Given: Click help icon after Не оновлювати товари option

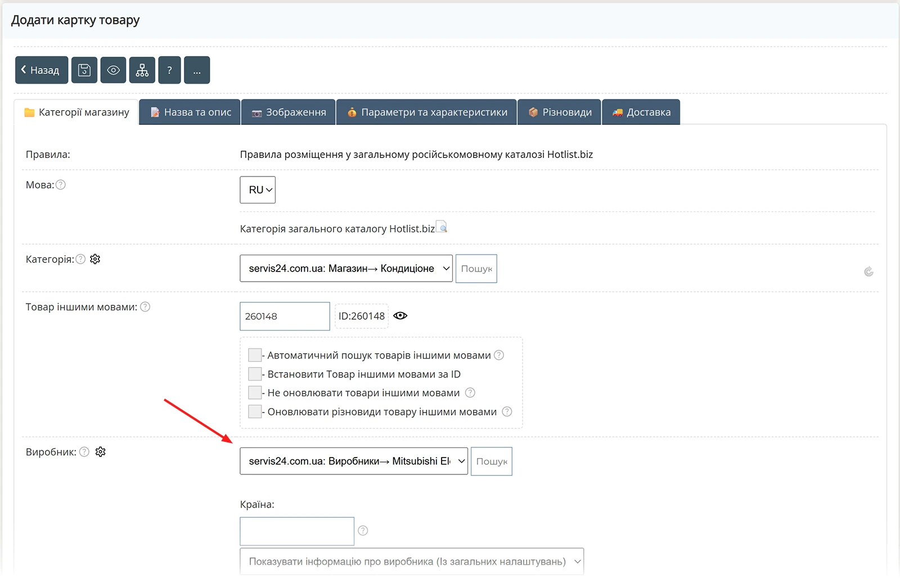Looking at the screenshot, I should point(470,392).
